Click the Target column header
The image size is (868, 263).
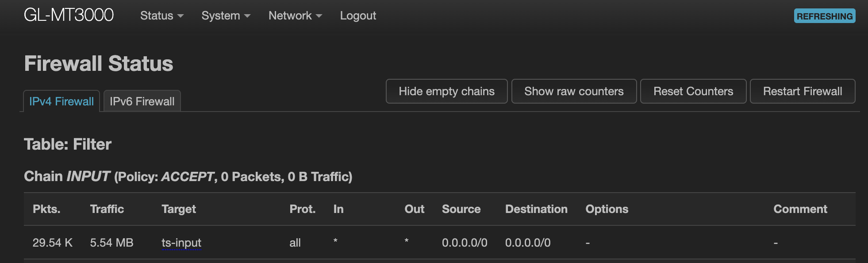[179, 209]
